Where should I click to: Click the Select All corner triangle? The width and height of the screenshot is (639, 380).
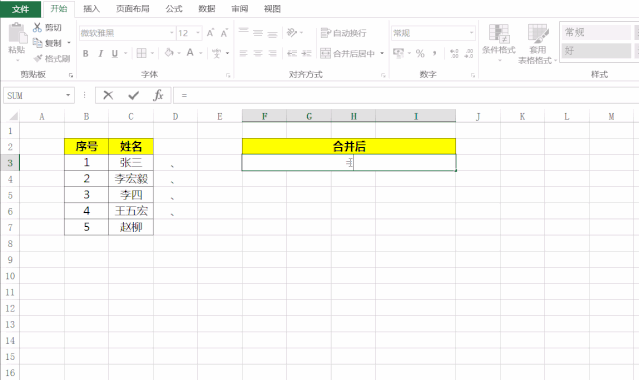click(x=13, y=117)
